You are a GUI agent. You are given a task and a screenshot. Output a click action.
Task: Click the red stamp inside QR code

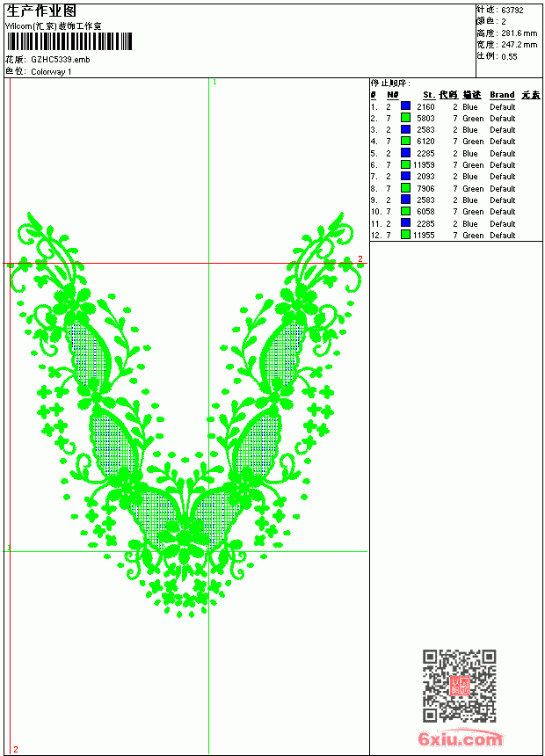point(460,686)
